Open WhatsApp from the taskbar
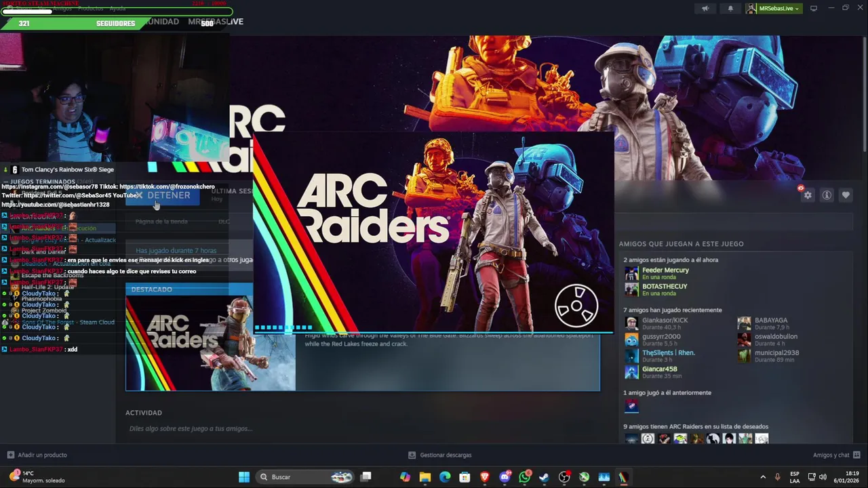 pyautogui.click(x=524, y=477)
